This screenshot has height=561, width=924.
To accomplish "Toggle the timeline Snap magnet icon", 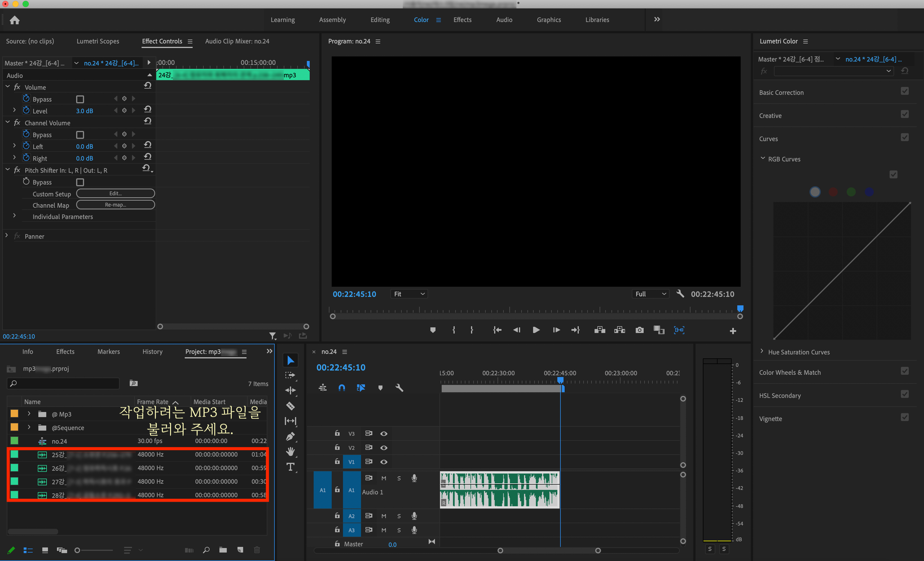I will tap(342, 388).
